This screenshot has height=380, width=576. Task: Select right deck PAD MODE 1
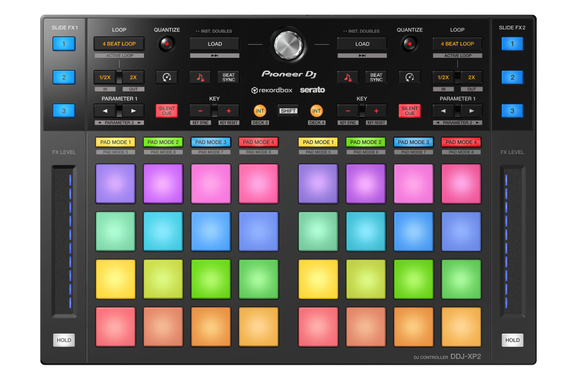tap(318, 142)
